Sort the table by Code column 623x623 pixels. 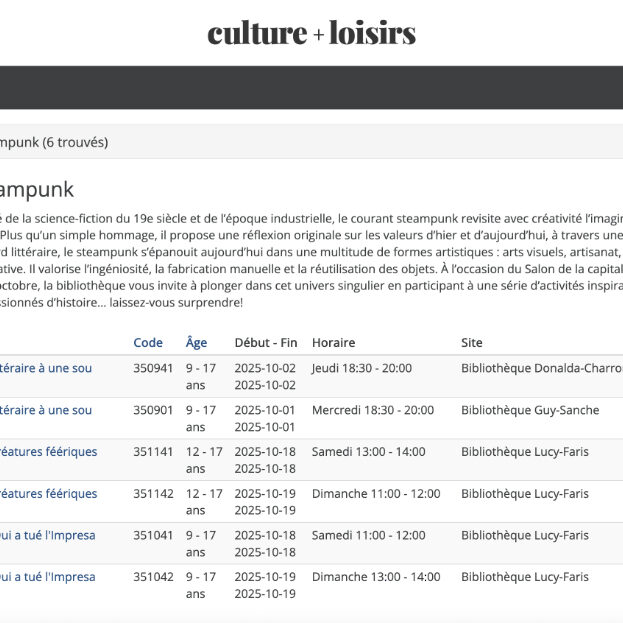tap(148, 342)
